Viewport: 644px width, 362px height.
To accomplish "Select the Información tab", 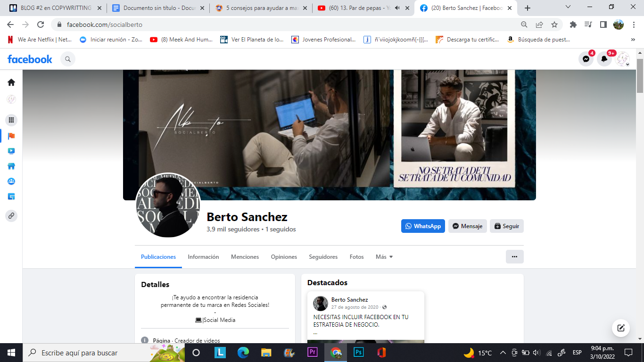I will [203, 257].
